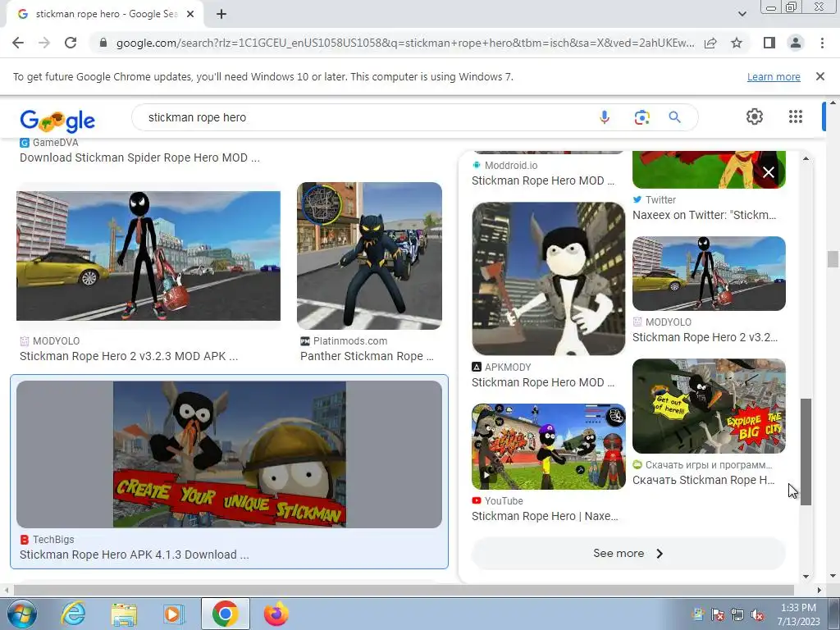
Task: Click the horizontal scrollbar right arrow
Action: coord(819,590)
